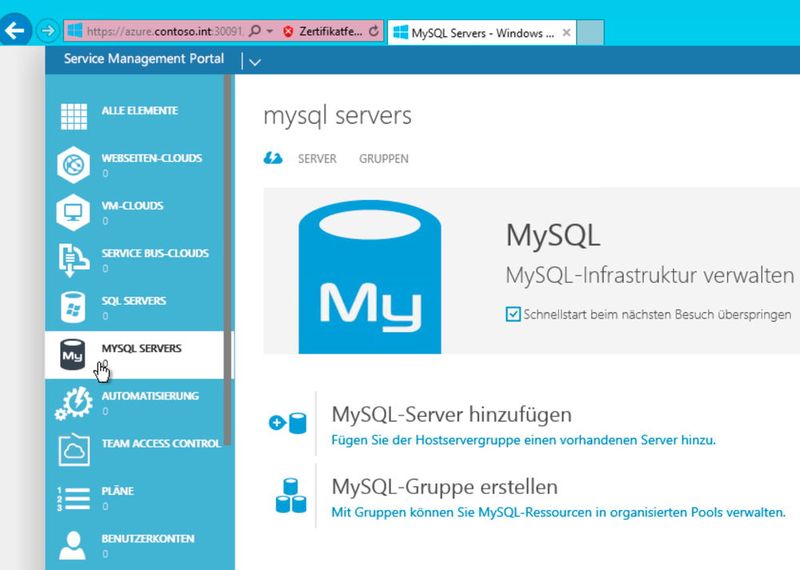Open PLÄNE in sidebar
This screenshot has width=800, height=570.
[x=117, y=491]
